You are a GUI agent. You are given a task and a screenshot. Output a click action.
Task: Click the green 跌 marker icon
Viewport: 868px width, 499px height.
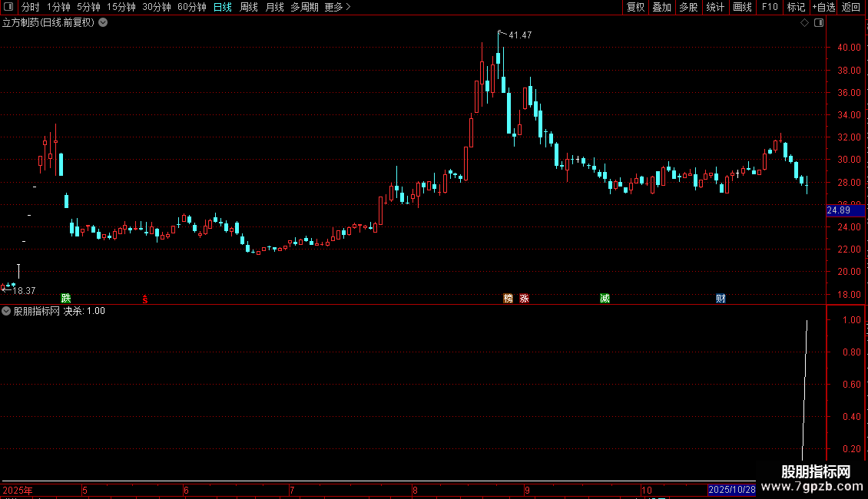pos(66,298)
